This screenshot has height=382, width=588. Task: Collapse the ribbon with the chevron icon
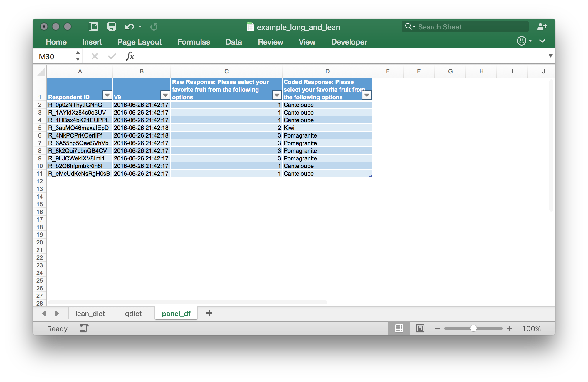point(542,41)
